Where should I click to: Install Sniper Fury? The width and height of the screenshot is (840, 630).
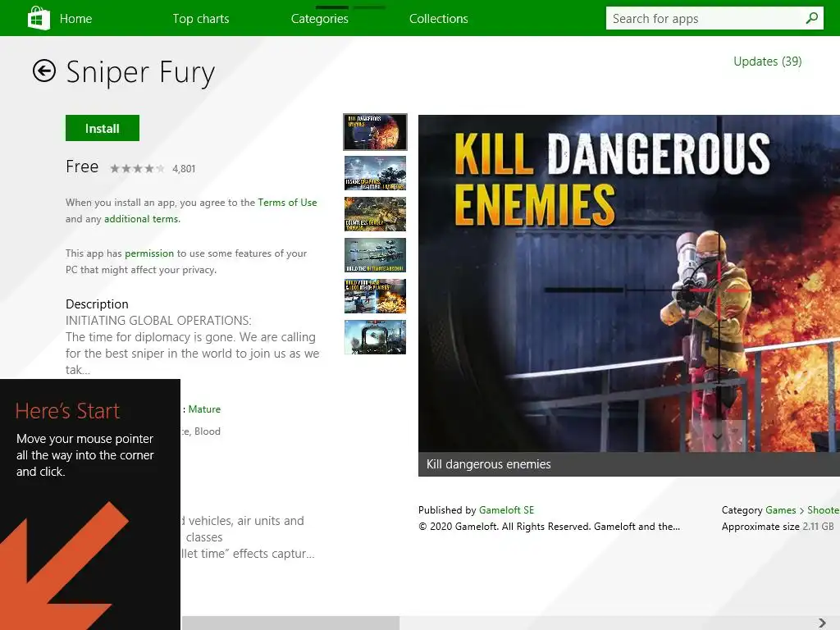point(103,128)
